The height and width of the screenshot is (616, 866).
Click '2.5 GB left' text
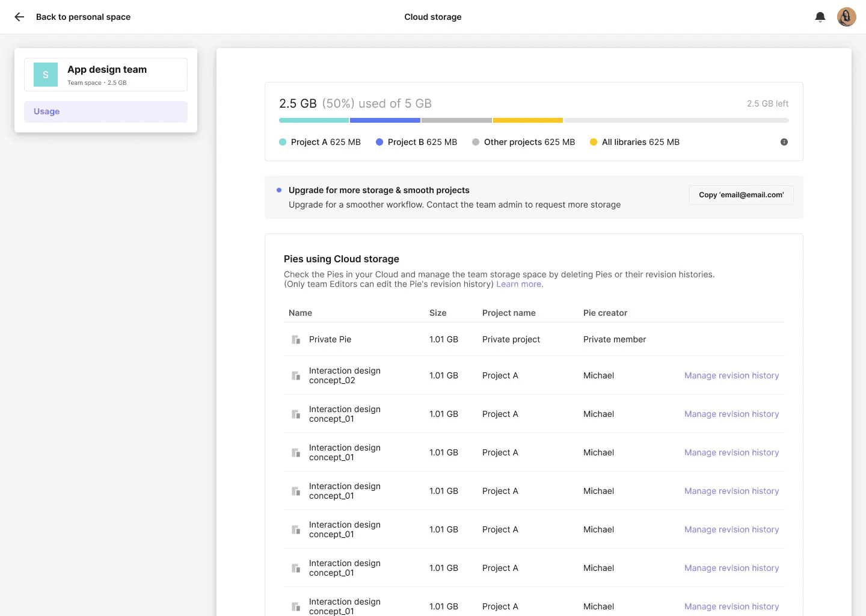767,103
